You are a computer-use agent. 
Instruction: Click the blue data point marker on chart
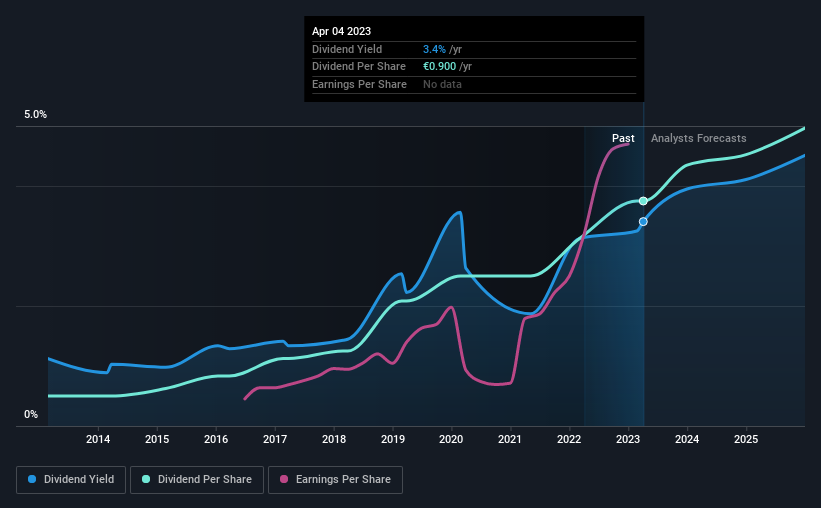click(643, 222)
